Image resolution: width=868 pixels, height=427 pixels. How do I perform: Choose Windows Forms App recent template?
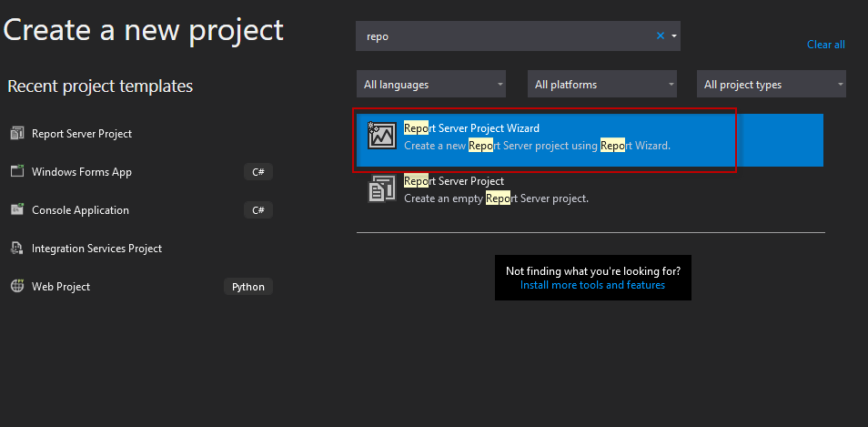click(x=82, y=172)
